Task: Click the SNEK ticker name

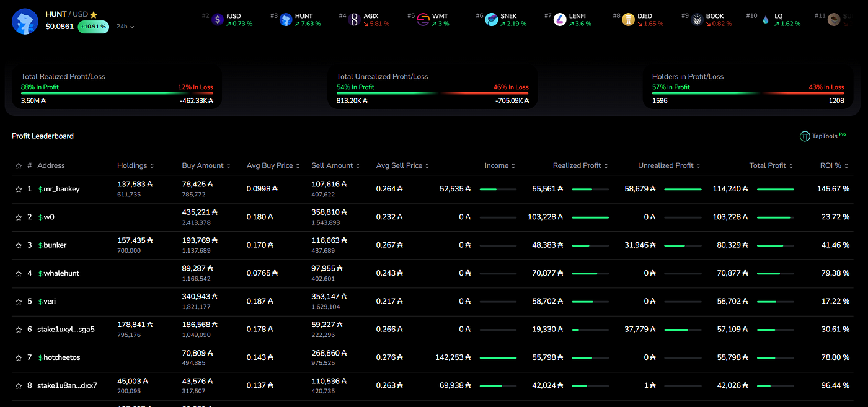Action: tap(509, 16)
